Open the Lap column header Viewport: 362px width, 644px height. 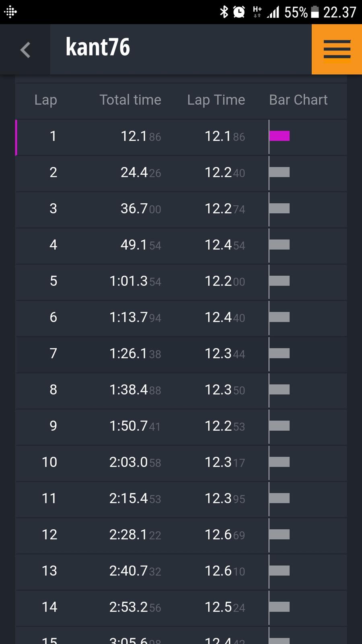(45, 100)
